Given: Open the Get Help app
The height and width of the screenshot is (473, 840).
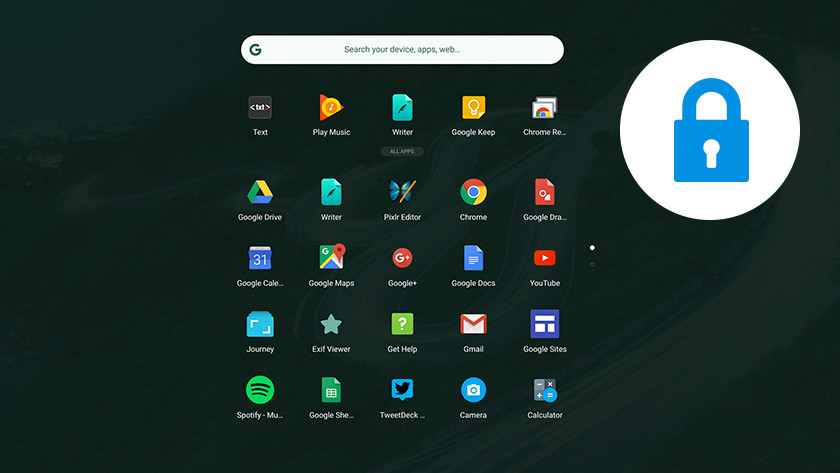Looking at the screenshot, I should [x=402, y=324].
